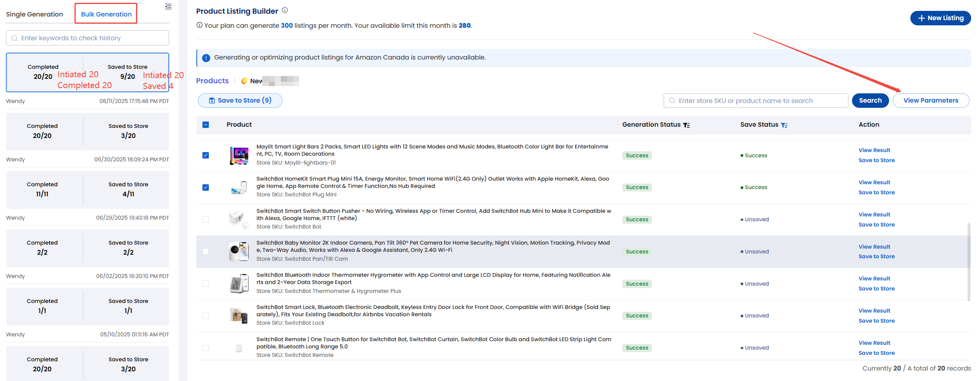View Result for SwitchBot Plug Mini
The height and width of the screenshot is (381, 980).
pos(874,183)
